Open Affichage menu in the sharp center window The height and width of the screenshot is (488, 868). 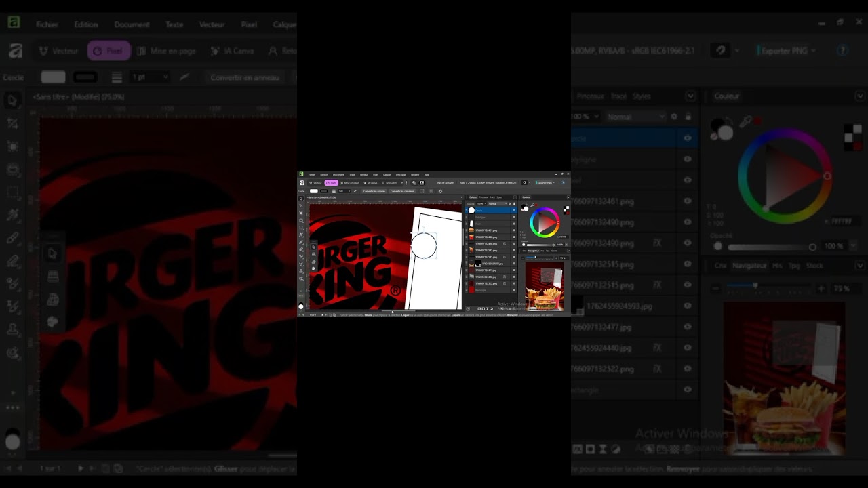coord(401,175)
